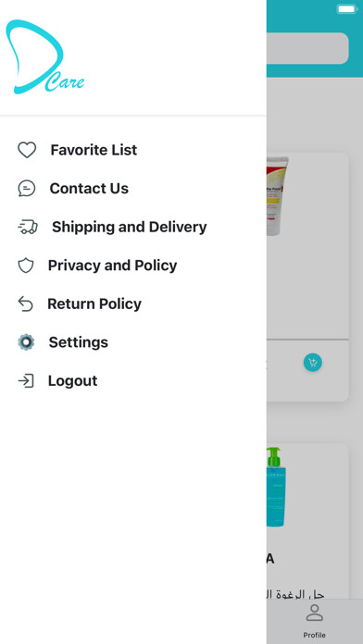Choose Logout from the drawer
This screenshot has height=644, width=363.
click(x=72, y=380)
